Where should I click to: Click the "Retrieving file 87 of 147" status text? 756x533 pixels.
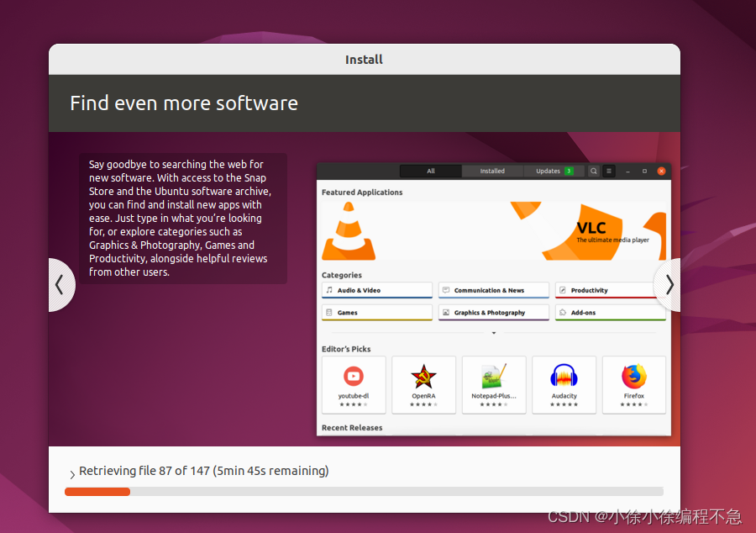pos(144,471)
